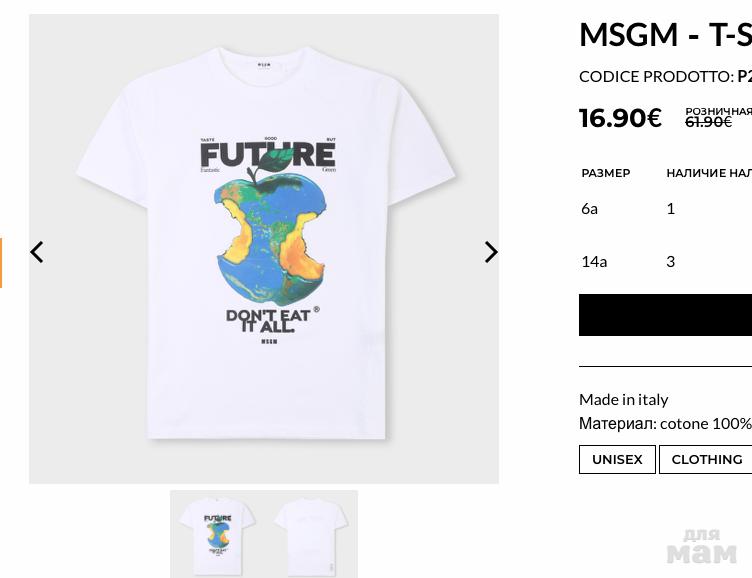Click the НАЛИЧИЕ column header

[708, 173]
